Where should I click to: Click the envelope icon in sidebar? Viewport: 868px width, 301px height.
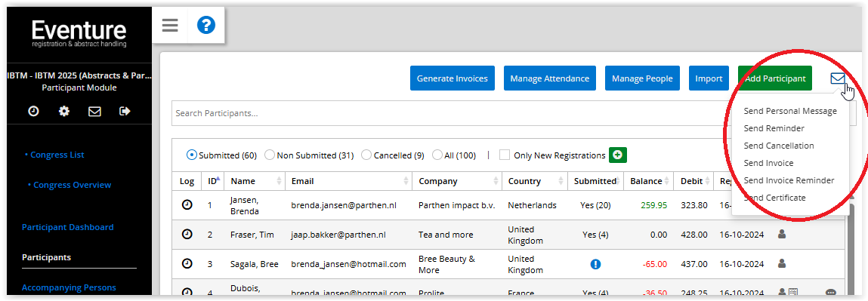point(94,111)
